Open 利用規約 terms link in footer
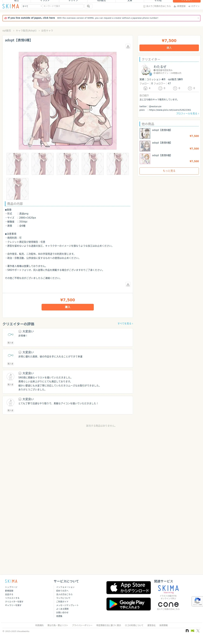This screenshot has height=644, width=203. pos(39,625)
